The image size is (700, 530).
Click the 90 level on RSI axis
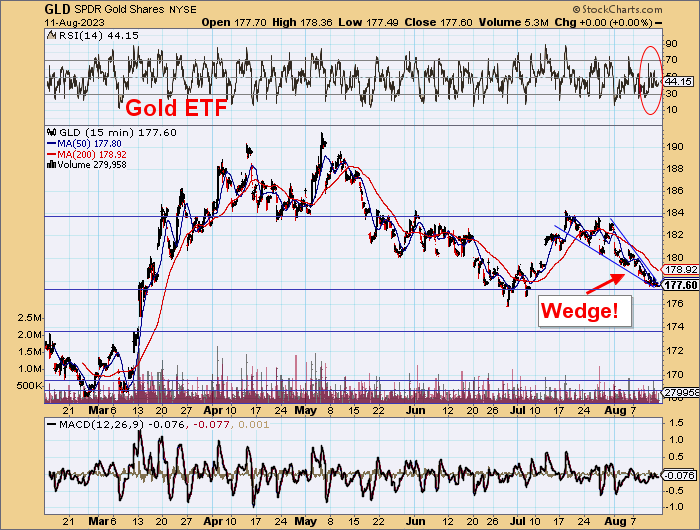(x=671, y=44)
